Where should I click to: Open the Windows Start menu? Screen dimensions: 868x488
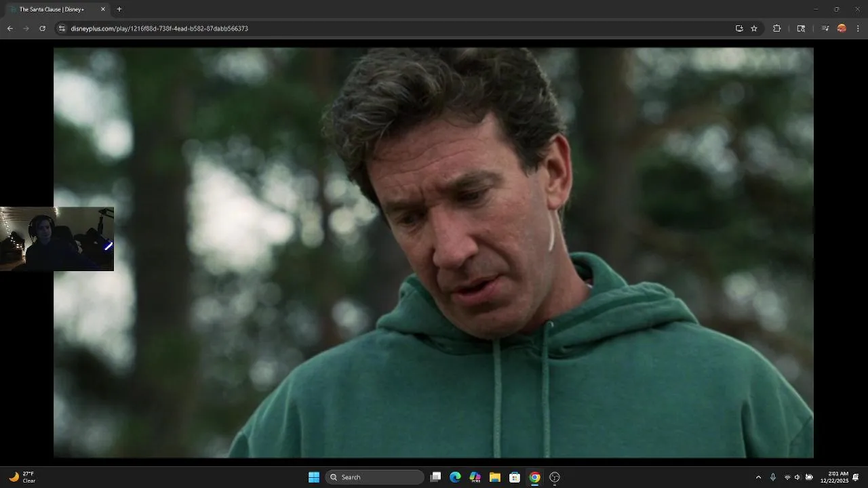(x=314, y=477)
